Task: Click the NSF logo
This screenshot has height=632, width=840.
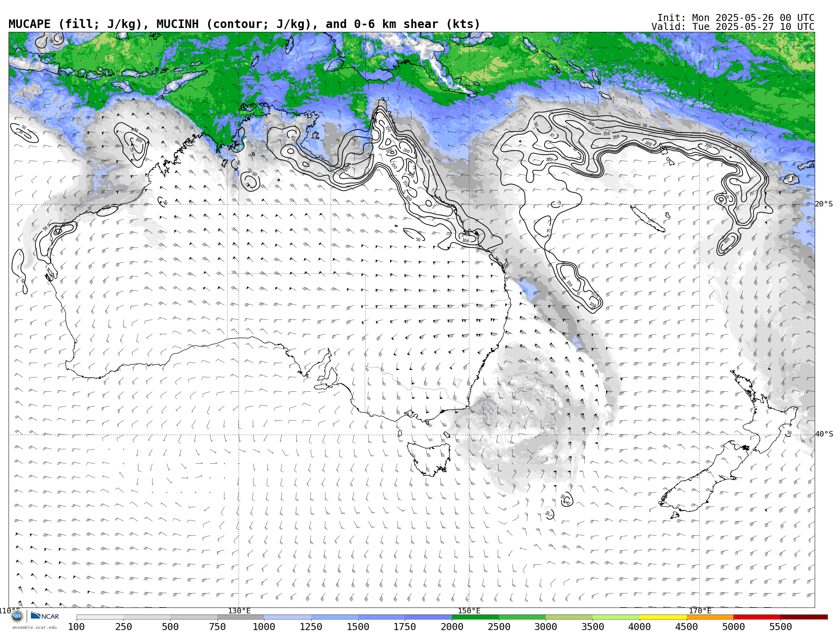Action: coord(17,616)
